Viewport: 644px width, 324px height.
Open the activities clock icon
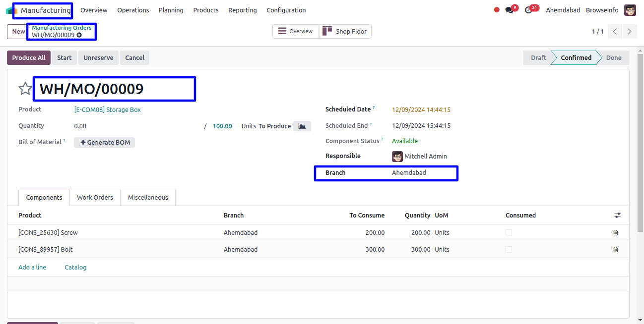click(x=528, y=10)
